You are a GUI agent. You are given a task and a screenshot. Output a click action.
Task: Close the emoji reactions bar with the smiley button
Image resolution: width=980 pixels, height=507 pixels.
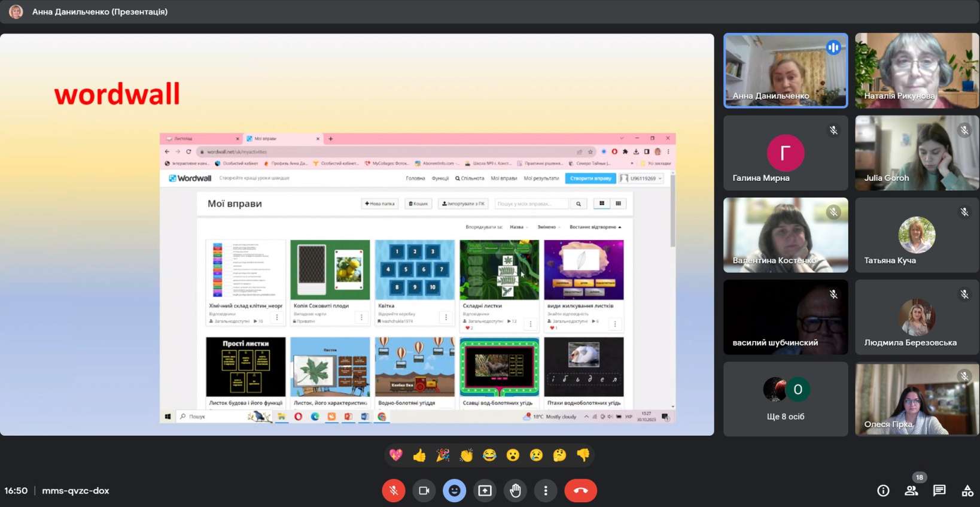[x=455, y=490]
